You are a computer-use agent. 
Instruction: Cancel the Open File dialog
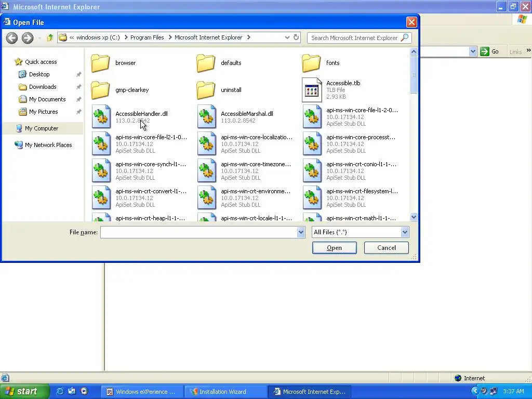coord(387,248)
